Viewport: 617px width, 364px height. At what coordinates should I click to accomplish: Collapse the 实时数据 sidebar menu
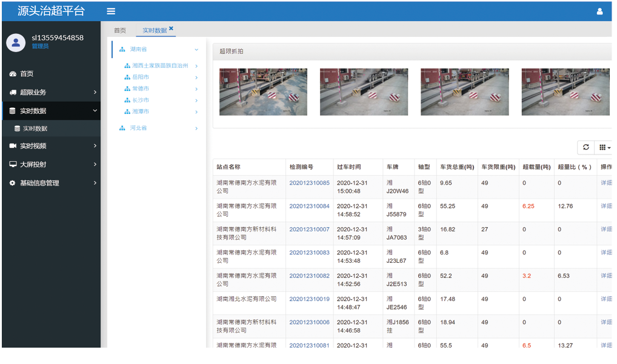click(x=95, y=111)
